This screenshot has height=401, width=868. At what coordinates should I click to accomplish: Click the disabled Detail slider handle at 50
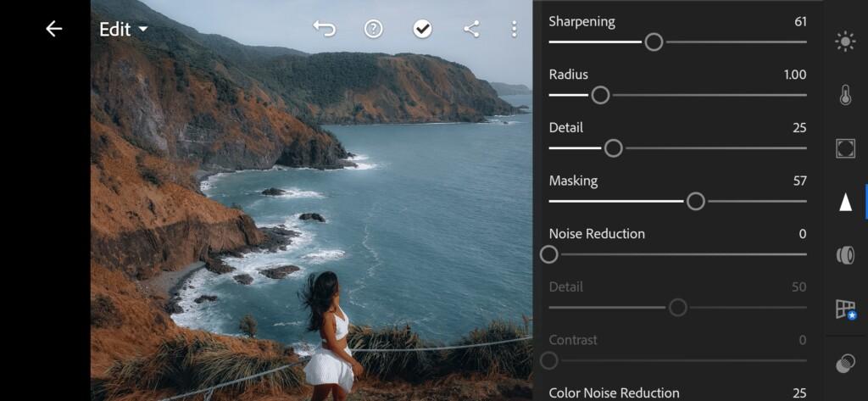coord(677,308)
